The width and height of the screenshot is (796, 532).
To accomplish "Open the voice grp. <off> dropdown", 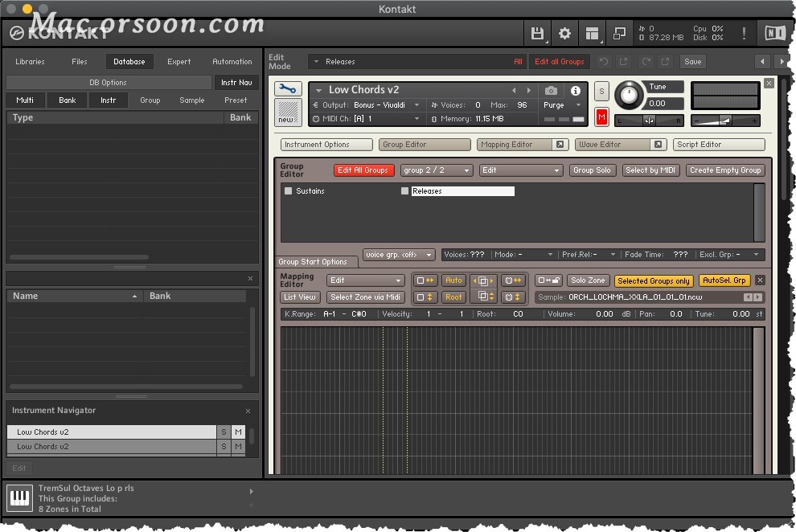I will (x=399, y=255).
